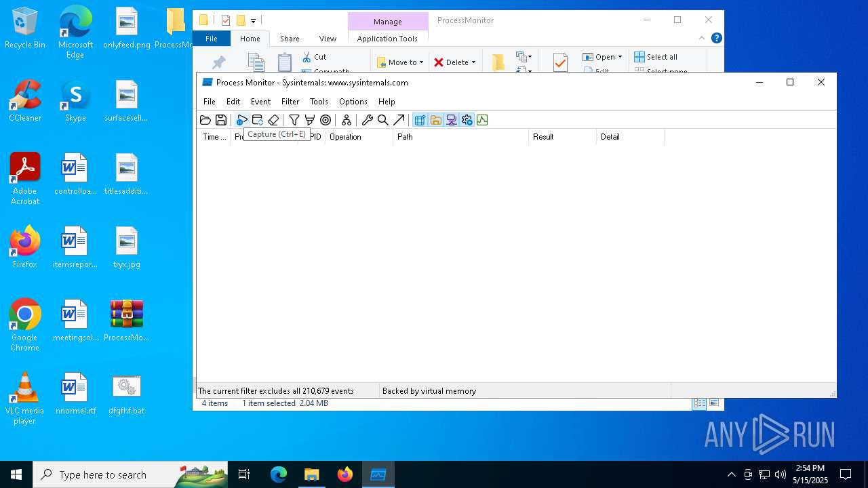Click the Clear display eraser icon
The height and width of the screenshot is (488, 868).
coord(273,120)
